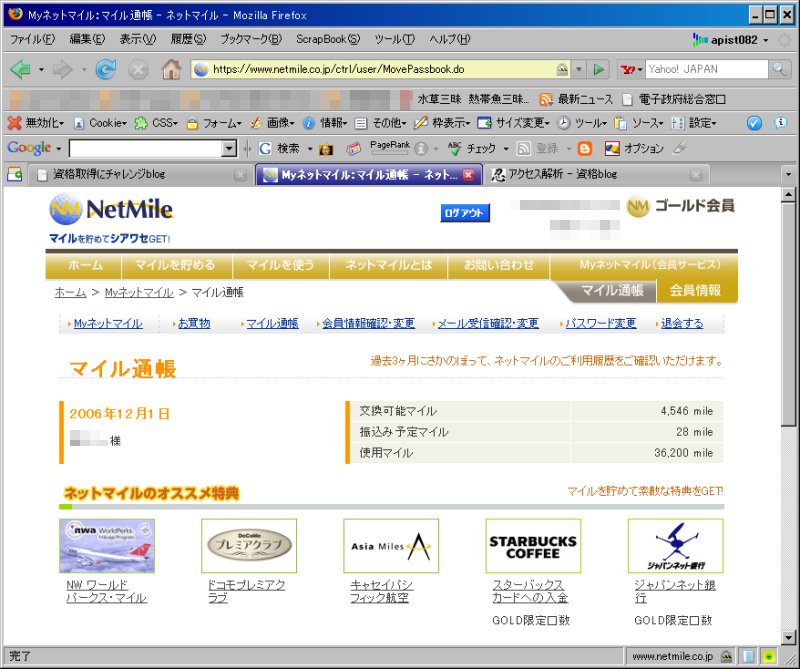This screenshot has width=800, height=669.
Task: Follow the Myネットマイル breadcrumb link
Action: pyautogui.click(x=139, y=292)
